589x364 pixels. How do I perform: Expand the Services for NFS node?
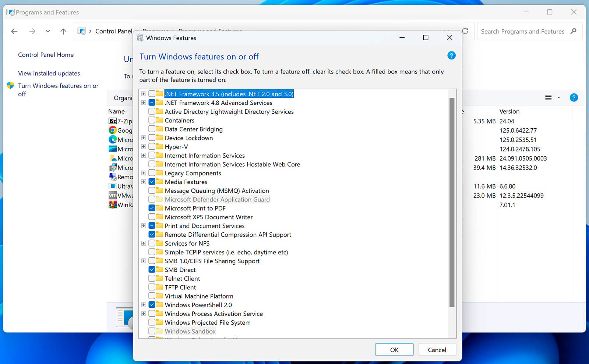point(144,243)
